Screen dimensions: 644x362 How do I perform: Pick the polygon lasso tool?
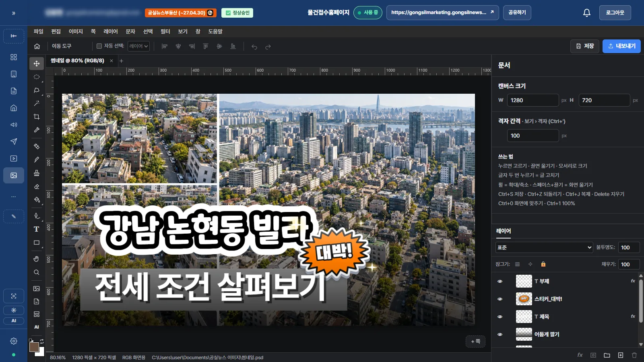(x=37, y=90)
